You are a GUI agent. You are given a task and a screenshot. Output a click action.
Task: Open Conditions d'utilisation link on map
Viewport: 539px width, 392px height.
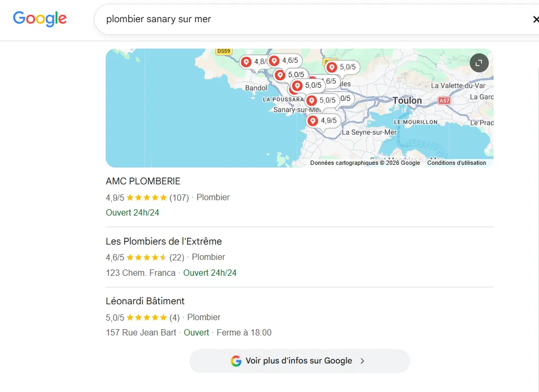pos(457,163)
